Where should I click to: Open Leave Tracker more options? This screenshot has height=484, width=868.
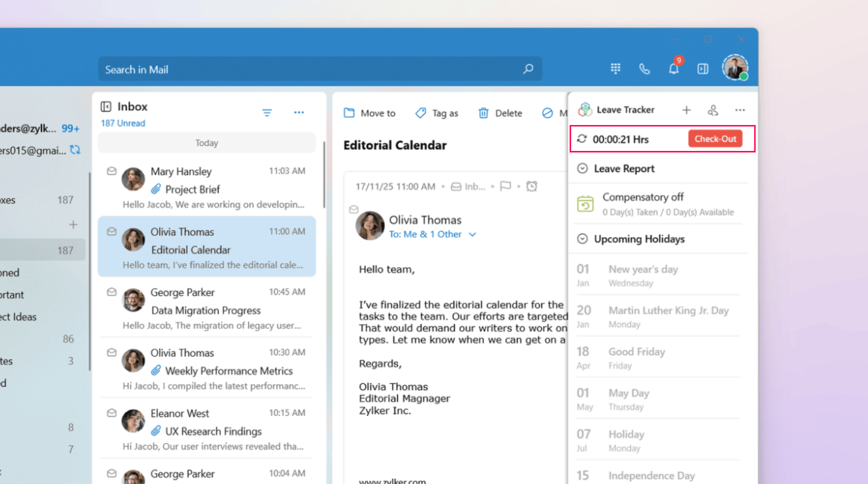click(x=740, y=110)
